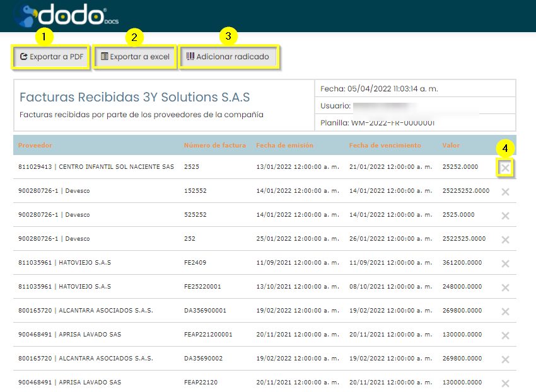This screenshot has width=536, height=392.
Task: Click value 25252.0000
Action: (460, 167)
